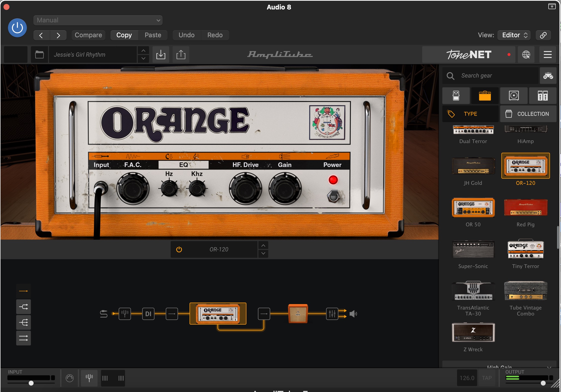
Task: Click the input cable icon in chain
Action: [x=104, y=314]
